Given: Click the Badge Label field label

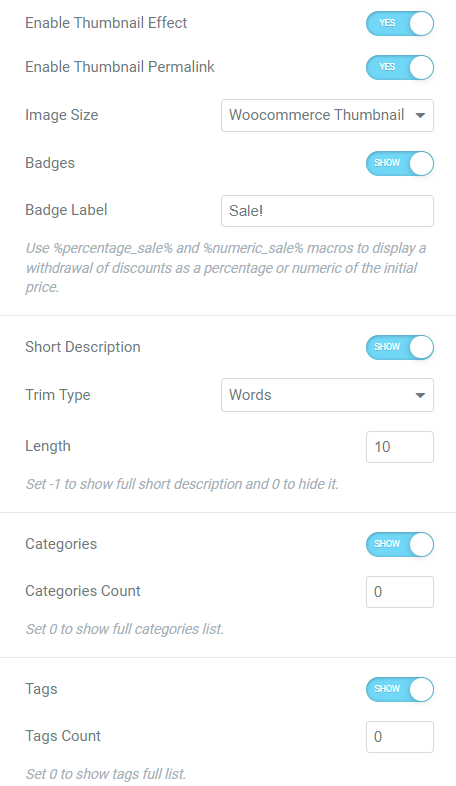Looking at the screenshot, I should 66,210.
